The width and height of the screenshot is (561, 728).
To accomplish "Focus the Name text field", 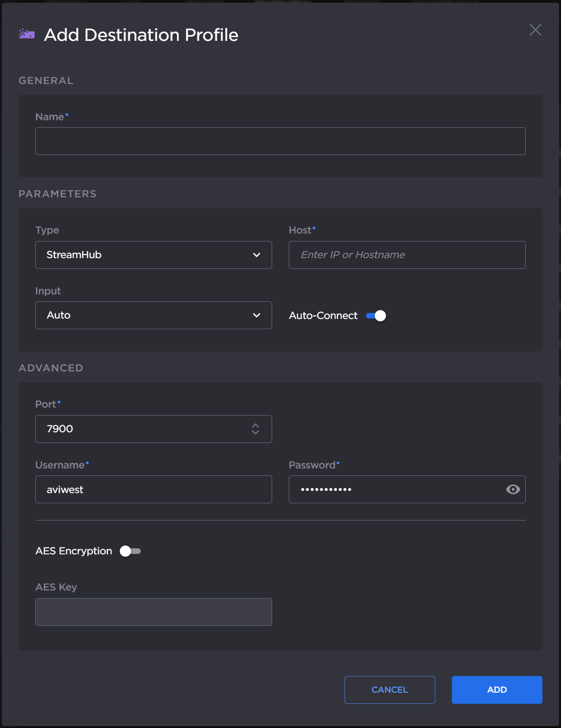I will [280, 141].
